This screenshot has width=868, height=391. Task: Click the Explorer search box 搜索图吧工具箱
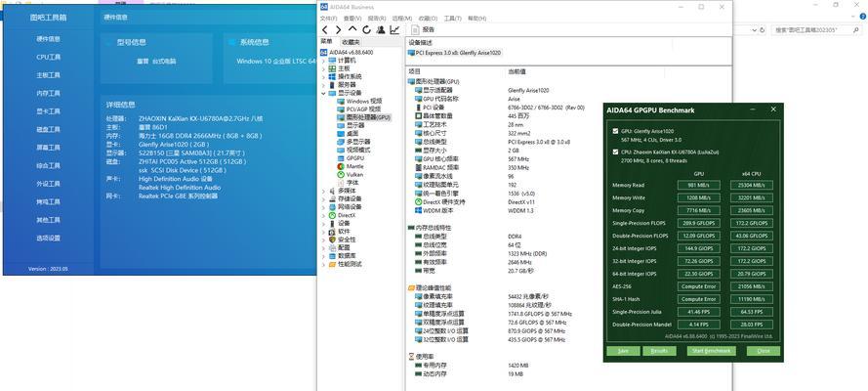[816, 30]
